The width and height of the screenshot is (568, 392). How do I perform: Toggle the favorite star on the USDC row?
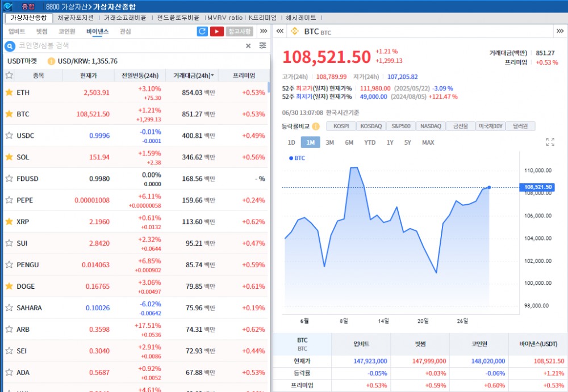(9, 136)
